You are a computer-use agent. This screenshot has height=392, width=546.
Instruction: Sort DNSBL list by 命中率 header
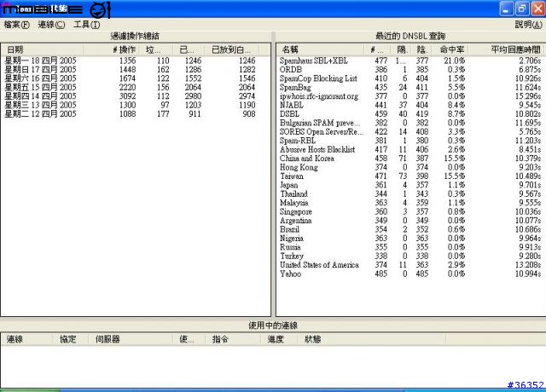coord(450,49)
